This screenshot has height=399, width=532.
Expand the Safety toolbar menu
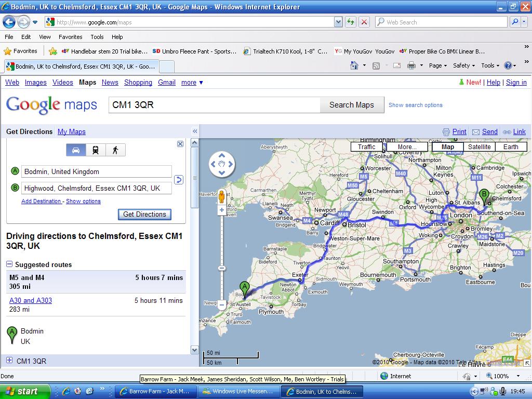pyautogui.click(x=464, y=65)
